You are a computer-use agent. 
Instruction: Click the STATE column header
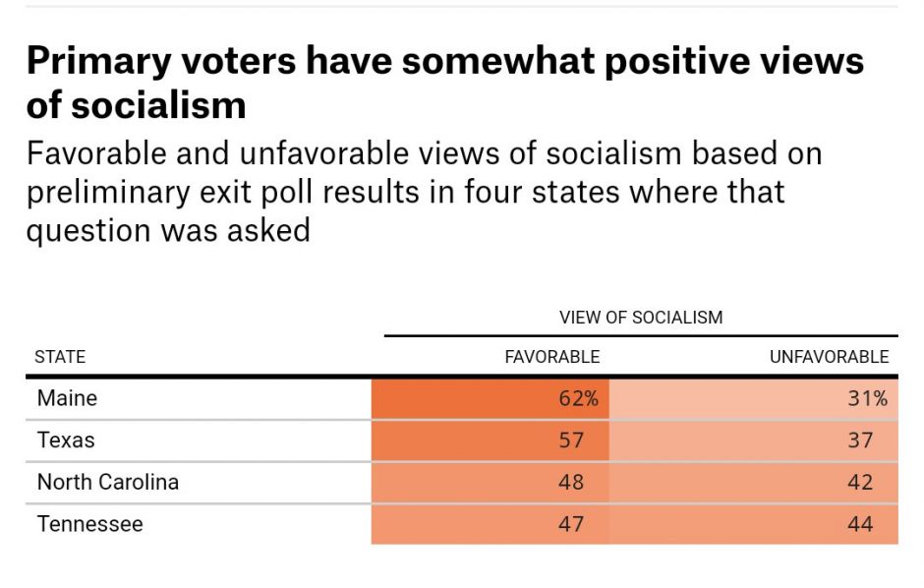pos(60,357)
